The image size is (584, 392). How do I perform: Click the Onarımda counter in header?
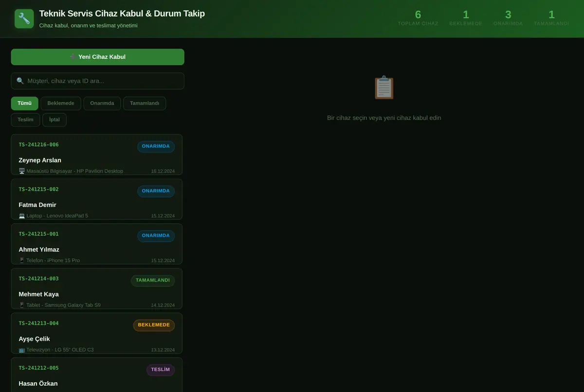pyautogui.click(x=508, y=18)
